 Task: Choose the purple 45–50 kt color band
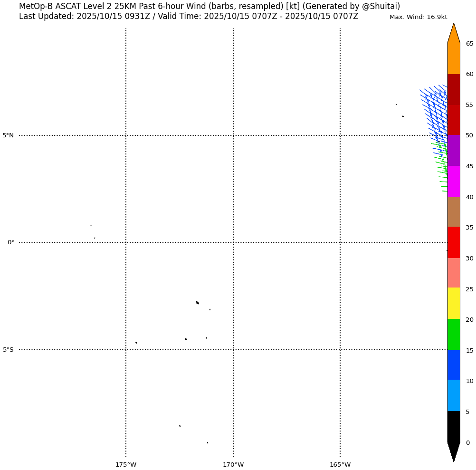454,151
